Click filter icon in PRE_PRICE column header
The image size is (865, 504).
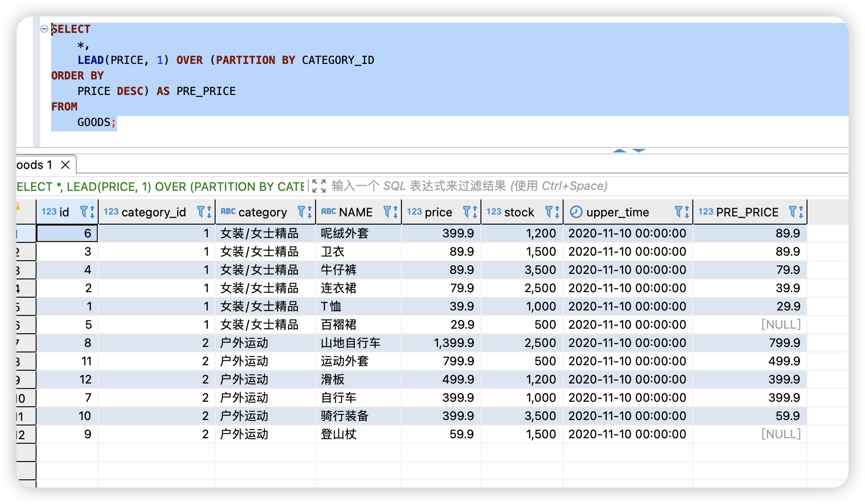click(793, 212)
